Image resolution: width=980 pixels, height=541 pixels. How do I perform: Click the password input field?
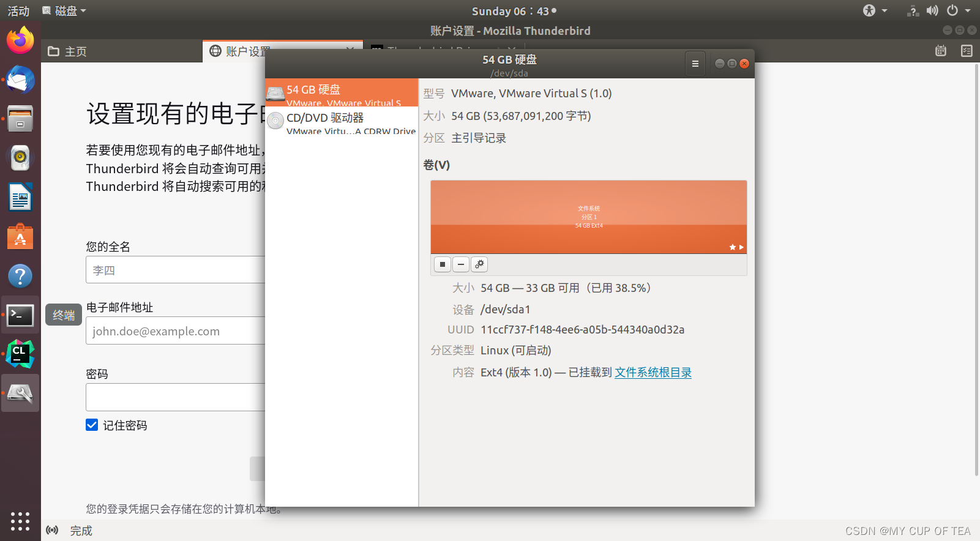click(176, 397)
